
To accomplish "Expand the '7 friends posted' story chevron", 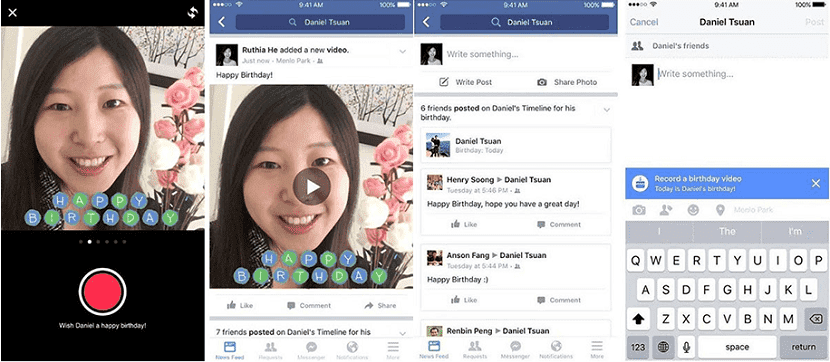I will (x=403, y=333).
